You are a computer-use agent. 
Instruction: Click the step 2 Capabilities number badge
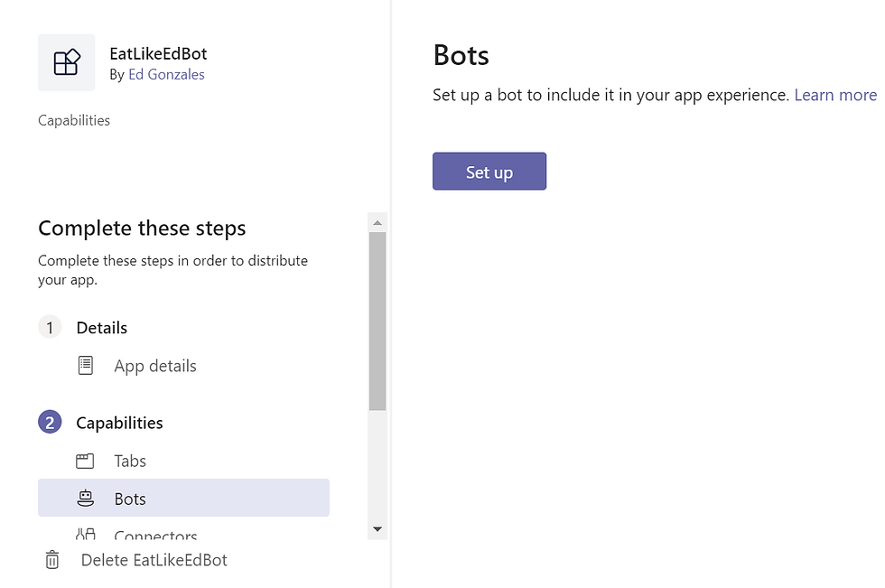pos(50,422)
